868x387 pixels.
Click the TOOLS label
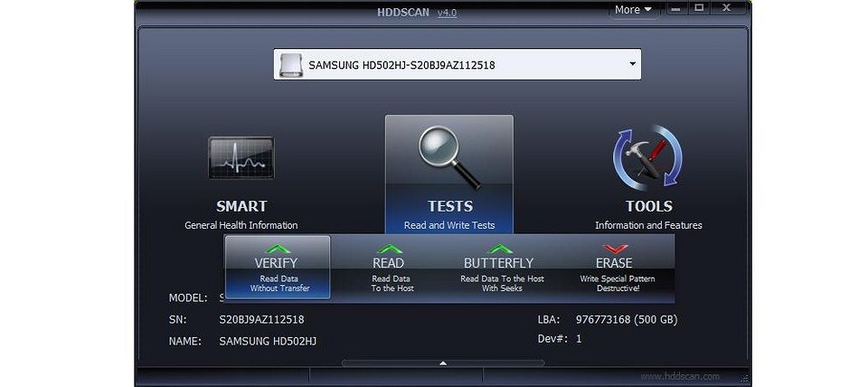coord(649,206)
